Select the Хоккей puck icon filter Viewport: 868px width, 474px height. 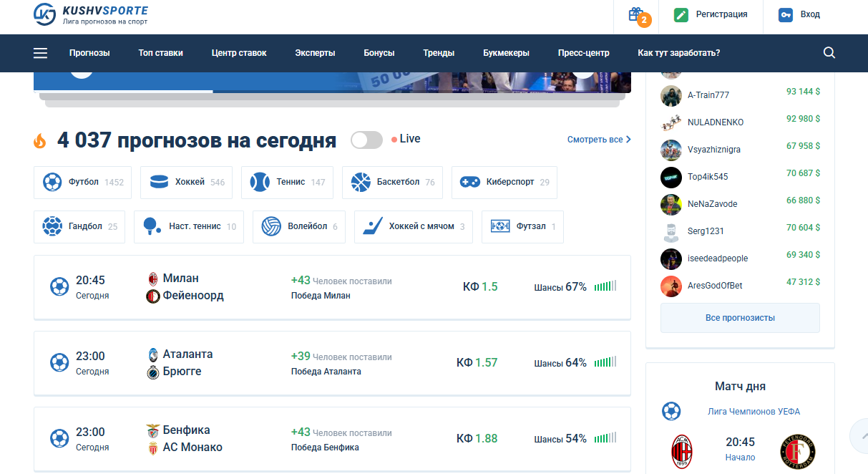point(160,183)
